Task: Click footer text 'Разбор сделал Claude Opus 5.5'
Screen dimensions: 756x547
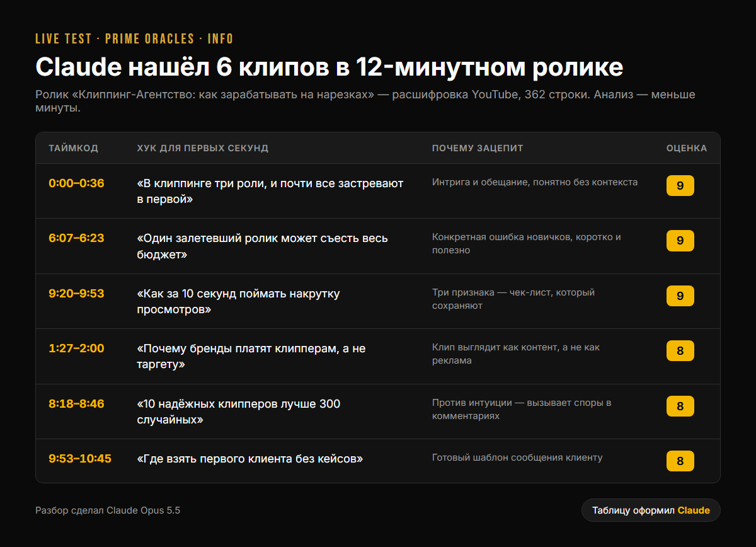Action: (x=108, y=510)
